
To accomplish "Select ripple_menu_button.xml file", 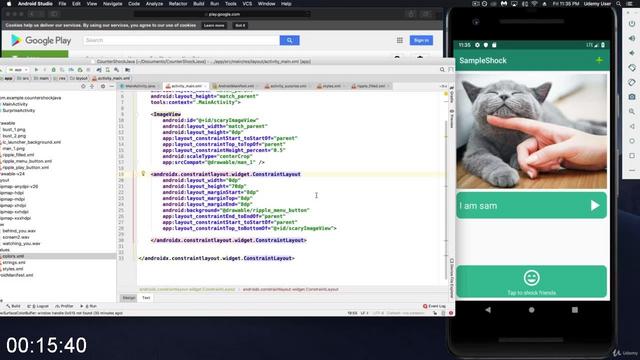I will click(27, 161).
